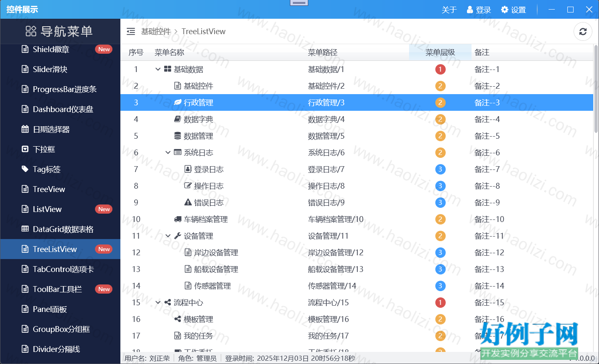Click the 登录日志 user icon
599x364 pixels.
pos(188,169)
